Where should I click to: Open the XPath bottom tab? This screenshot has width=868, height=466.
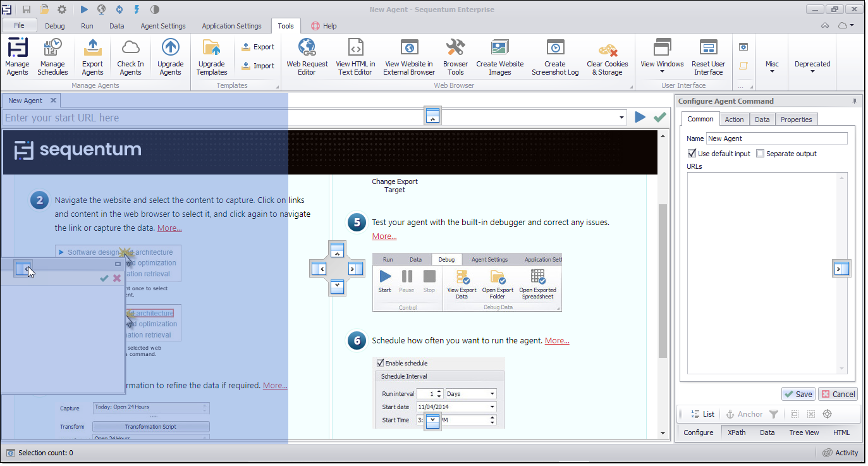pyautogui.click(x=737, y=432)
